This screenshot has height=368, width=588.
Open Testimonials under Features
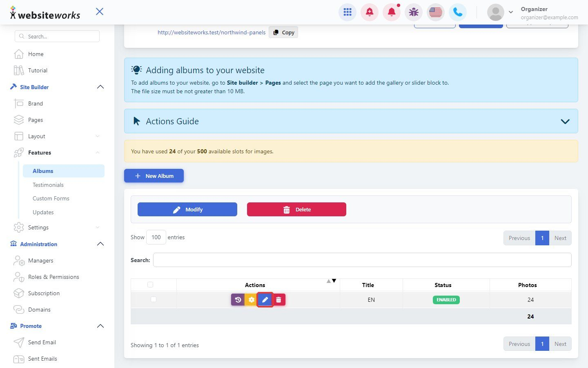[48, 185]
